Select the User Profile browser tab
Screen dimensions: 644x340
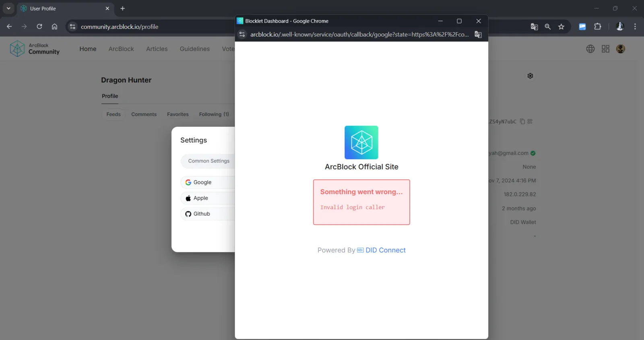click(x=66, y=8)
